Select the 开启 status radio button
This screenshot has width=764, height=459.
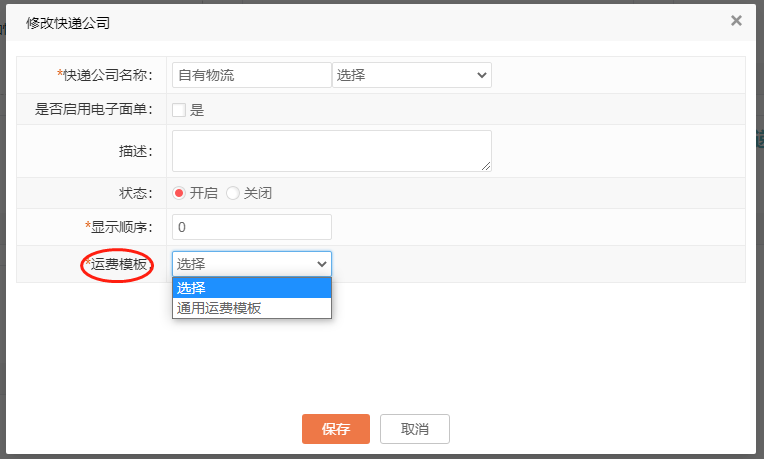(180, 193)
